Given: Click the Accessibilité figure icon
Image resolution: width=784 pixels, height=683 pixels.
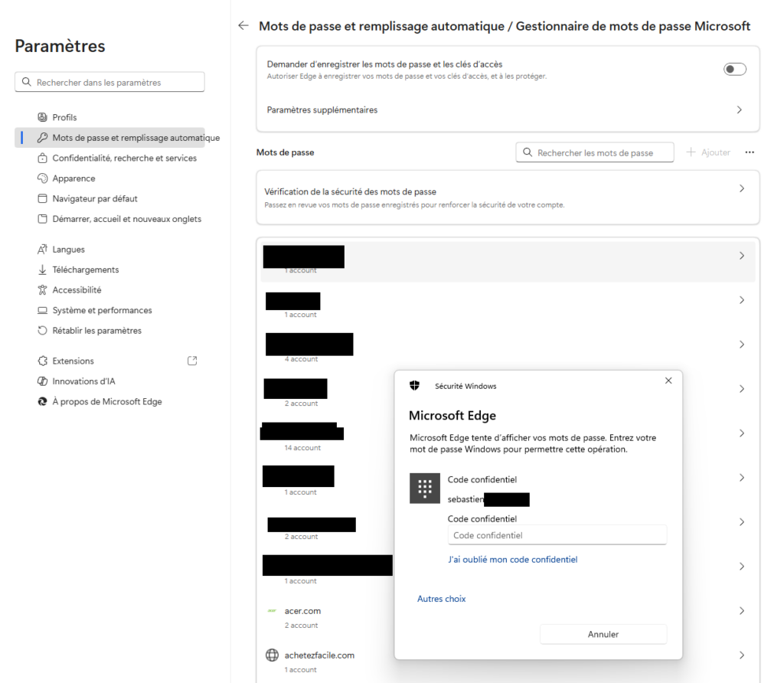Looking at the screenshot, I should [x=43, y=290].
